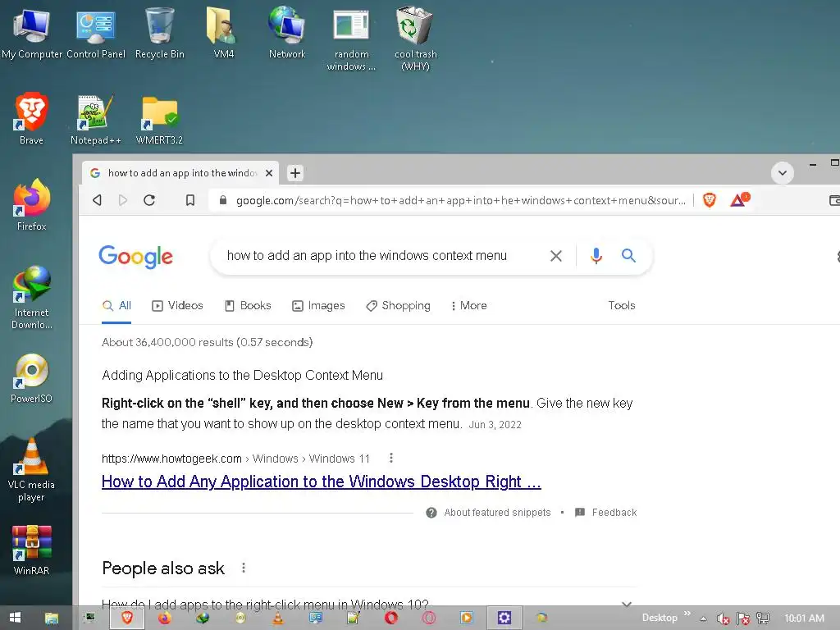840x630 pixels.
Task: Open the Windows Start button
Action: tap(15, 618)
